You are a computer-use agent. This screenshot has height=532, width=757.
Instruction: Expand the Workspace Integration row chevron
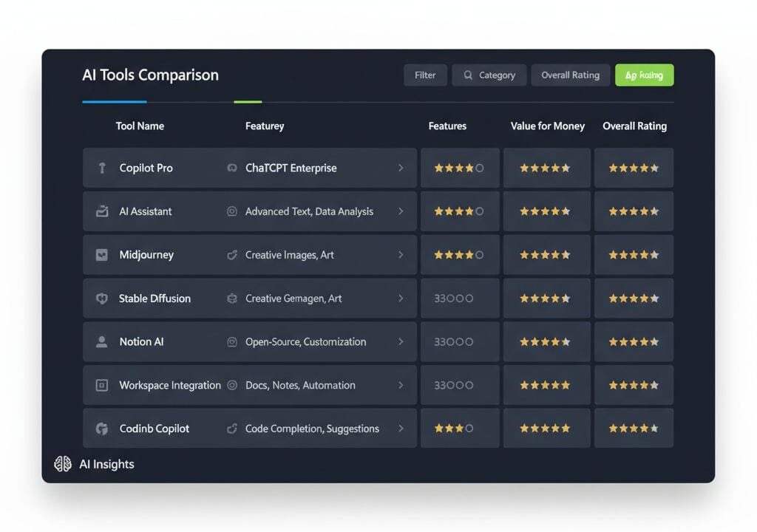point(401,385)
